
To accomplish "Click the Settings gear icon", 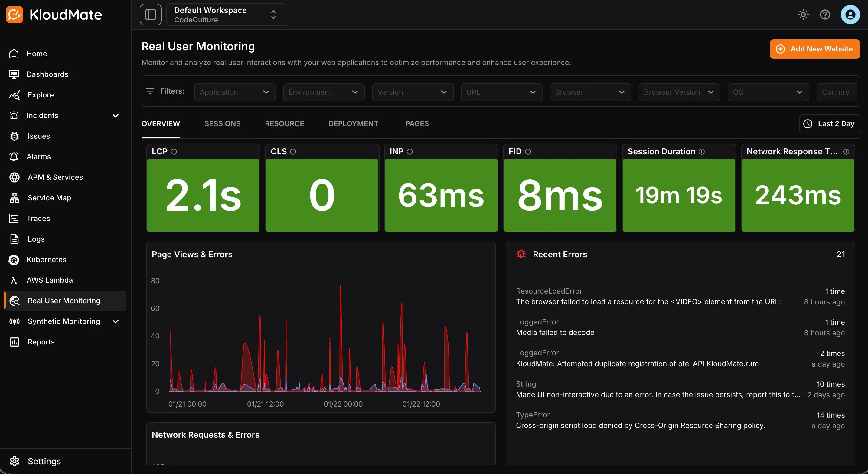I will pyautogui.click(x=15, y=461).
